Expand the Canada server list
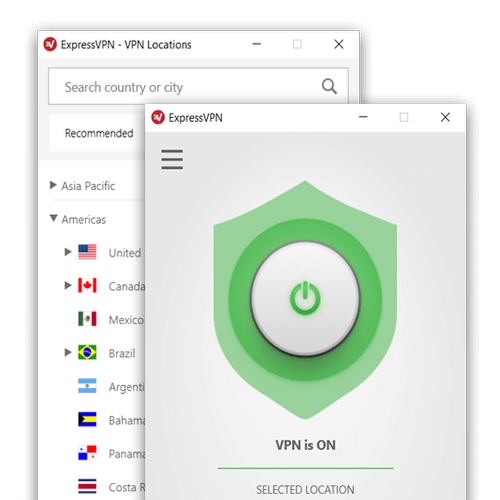This screenshot has width=500, height=500. tap(68, 285)
